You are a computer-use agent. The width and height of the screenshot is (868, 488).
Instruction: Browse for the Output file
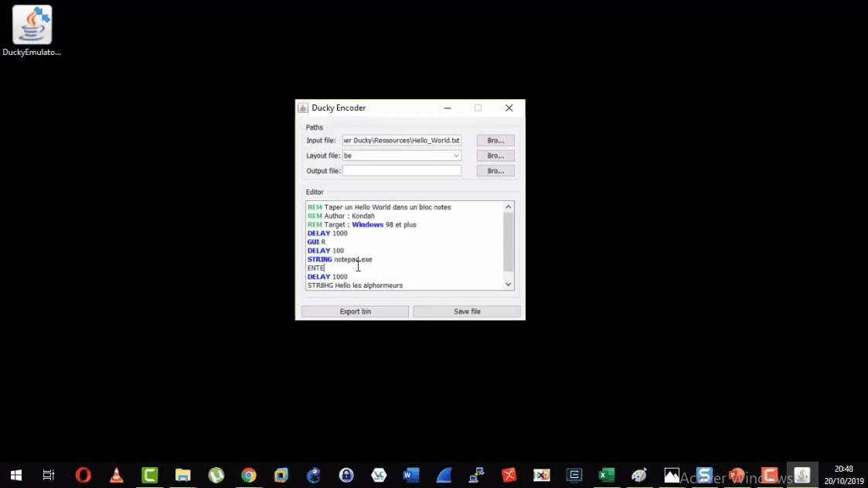tap(495, 170)
